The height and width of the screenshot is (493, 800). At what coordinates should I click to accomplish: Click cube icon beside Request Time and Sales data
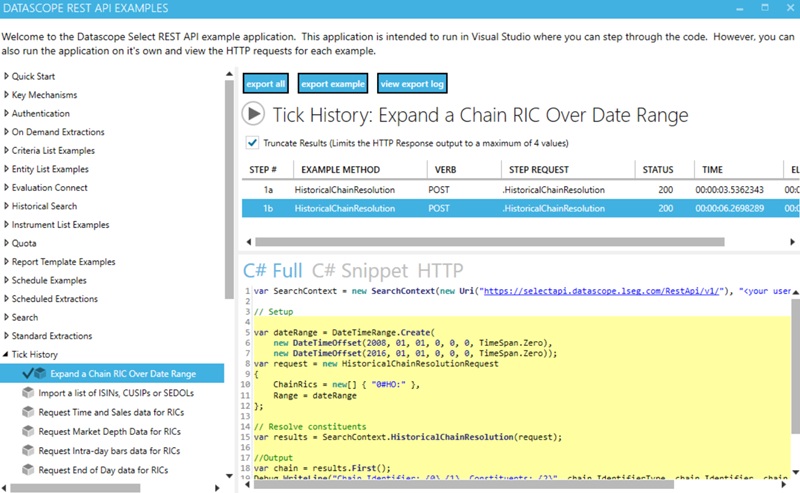click(x=28, y=412)
